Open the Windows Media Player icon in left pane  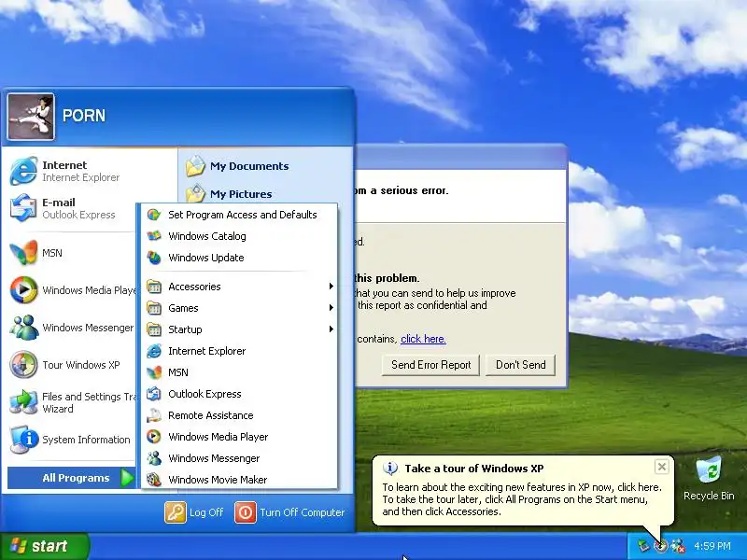(x=23, y=289)
